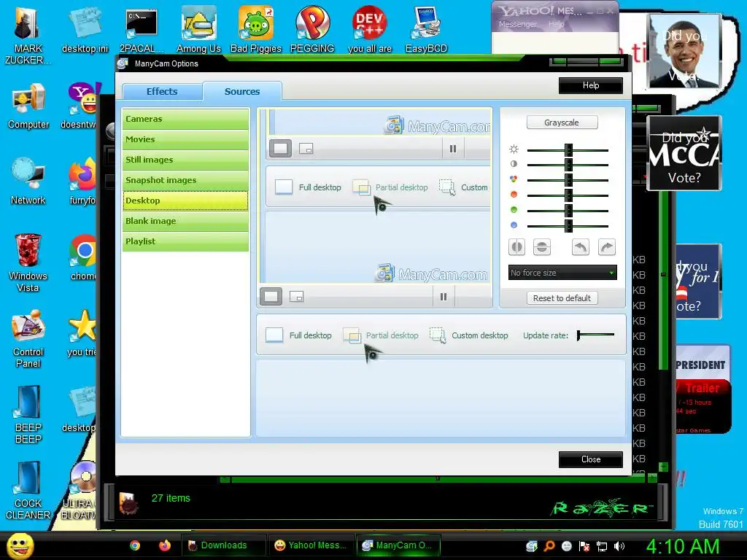Close the ManyCam Options dialog via Close
Viewport: 747px width, 560px height.
pos(591,459)
